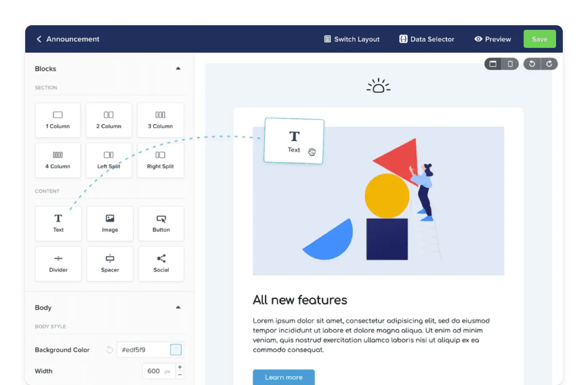Add the Divider content block
Screen dimensions: 588x385
tap(58, 264)
